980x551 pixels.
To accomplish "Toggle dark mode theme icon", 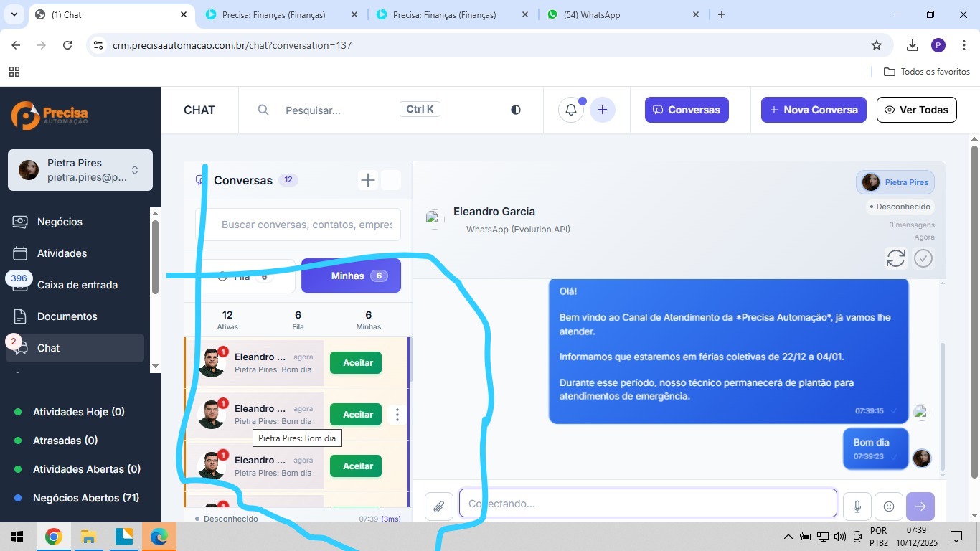I will [515, 110].
